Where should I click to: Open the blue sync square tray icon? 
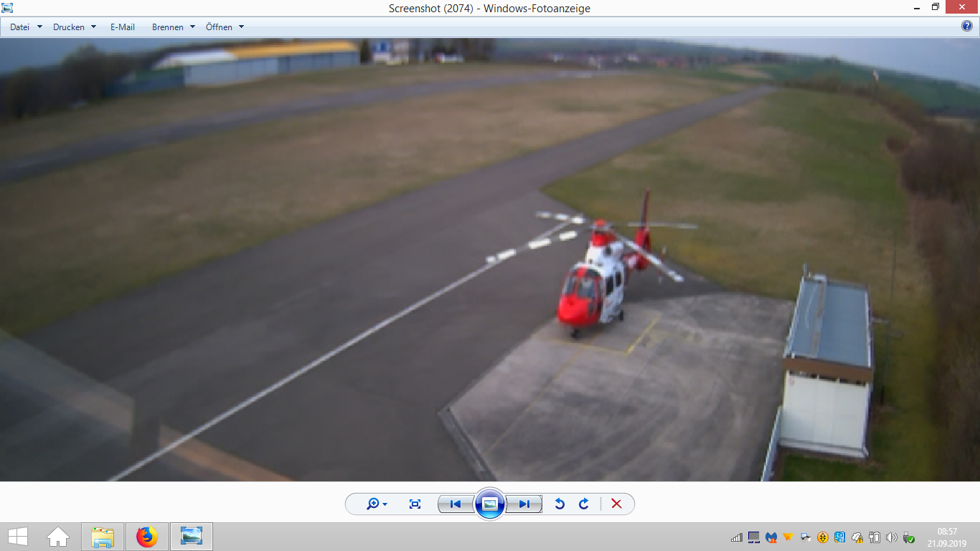pyautogui.click(x=840, y=537)
